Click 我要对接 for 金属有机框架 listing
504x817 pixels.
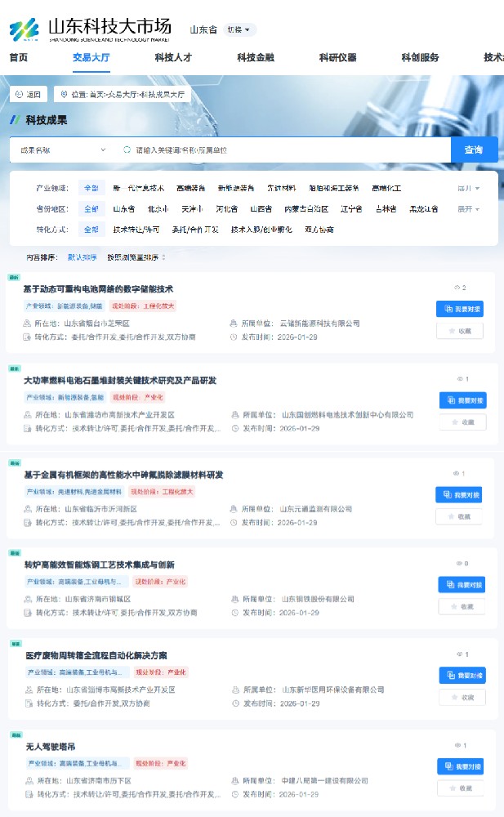click(458, 494)
